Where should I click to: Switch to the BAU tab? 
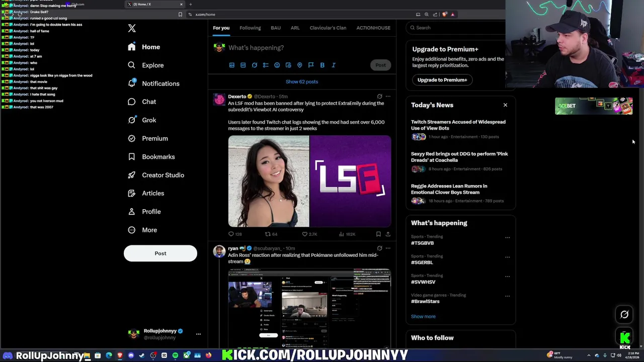tap(276, 28)
